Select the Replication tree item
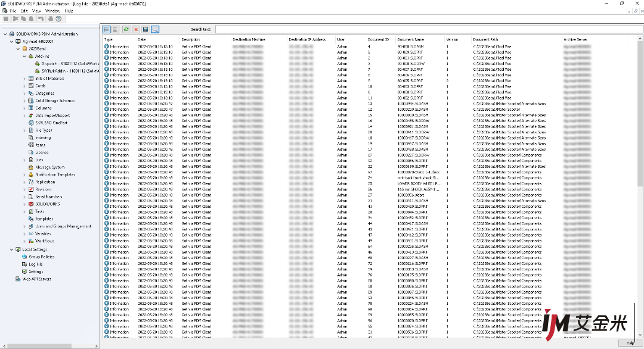 click(x=45, y=182)
